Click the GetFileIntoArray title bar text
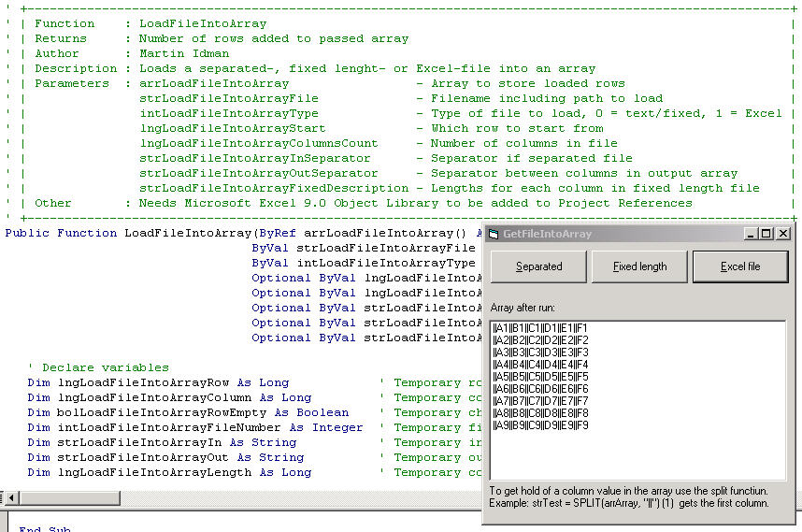Image resolution: width=802 pixels, height=532 pixels. [548, 234]
